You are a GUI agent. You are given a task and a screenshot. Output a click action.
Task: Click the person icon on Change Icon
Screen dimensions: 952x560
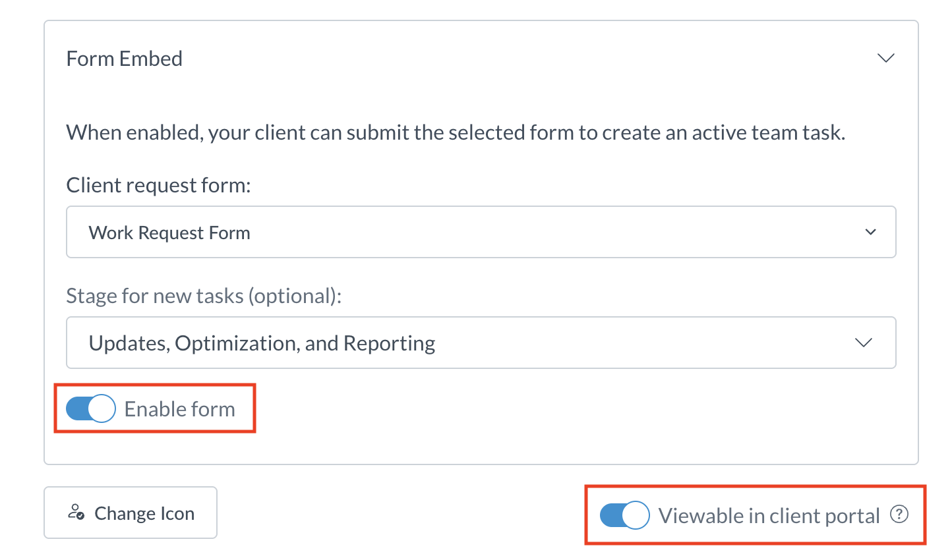pos(76,513)
